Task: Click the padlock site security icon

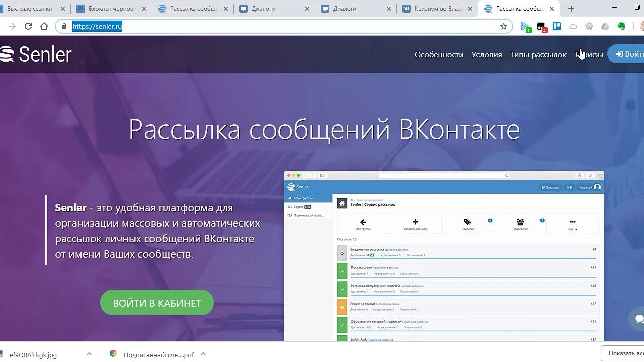Action: 64,26
